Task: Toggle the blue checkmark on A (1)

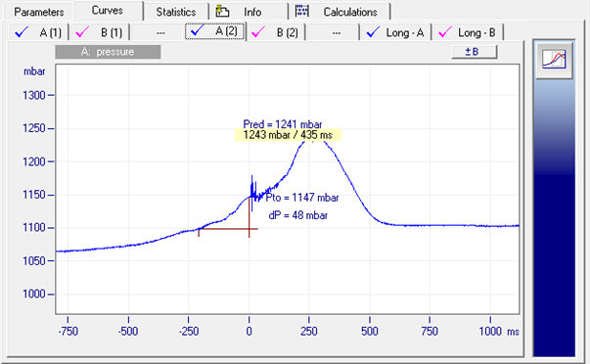Action: pos(22,32)
